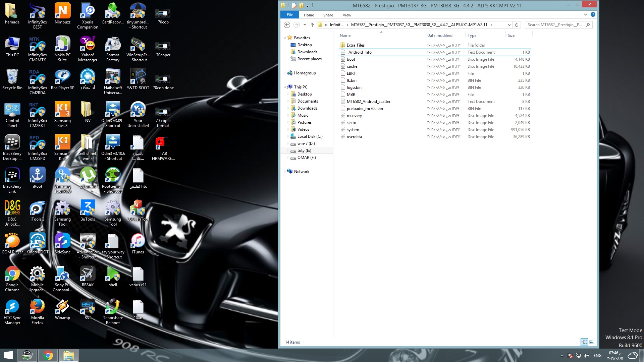Open the InfinityBox BEST desktop icon
The height and width of the screenshot is (362, 644).
pyautogui.click(x=37, y=16)
